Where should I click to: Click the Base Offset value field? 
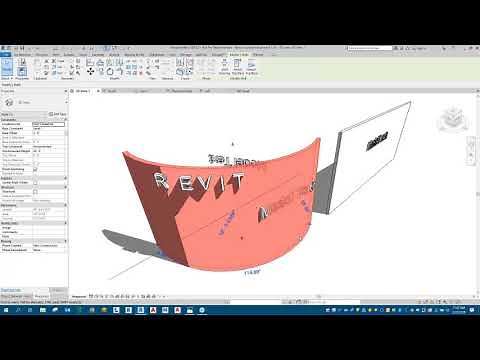(49, 133)
